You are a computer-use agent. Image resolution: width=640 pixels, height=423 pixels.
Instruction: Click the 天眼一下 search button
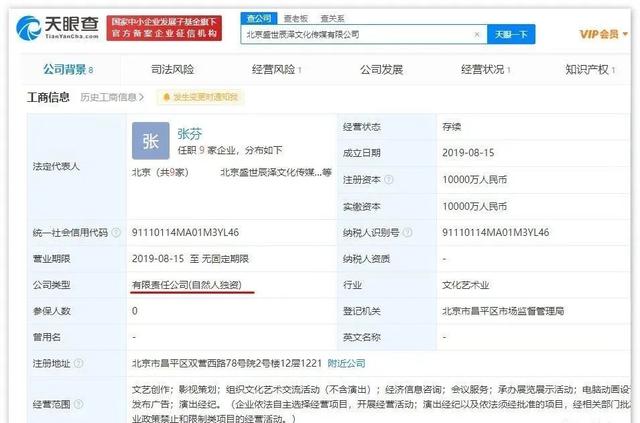tap(511, 35)
